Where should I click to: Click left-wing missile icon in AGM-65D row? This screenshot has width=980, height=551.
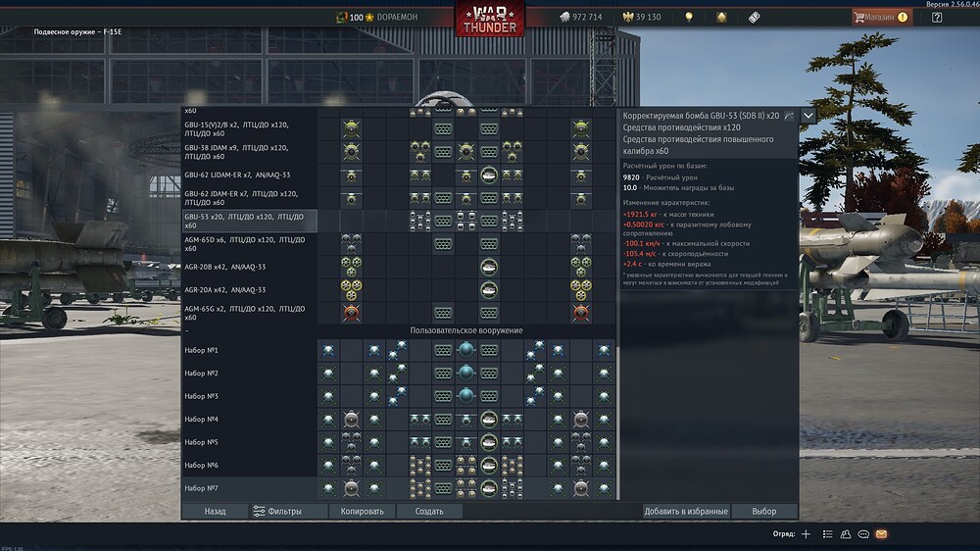(351, 243)
